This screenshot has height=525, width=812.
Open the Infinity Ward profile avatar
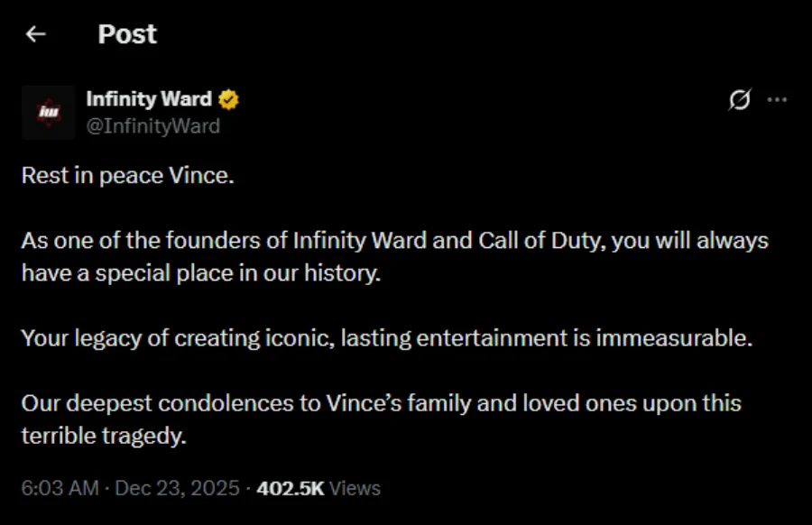[x=48, y=112]
